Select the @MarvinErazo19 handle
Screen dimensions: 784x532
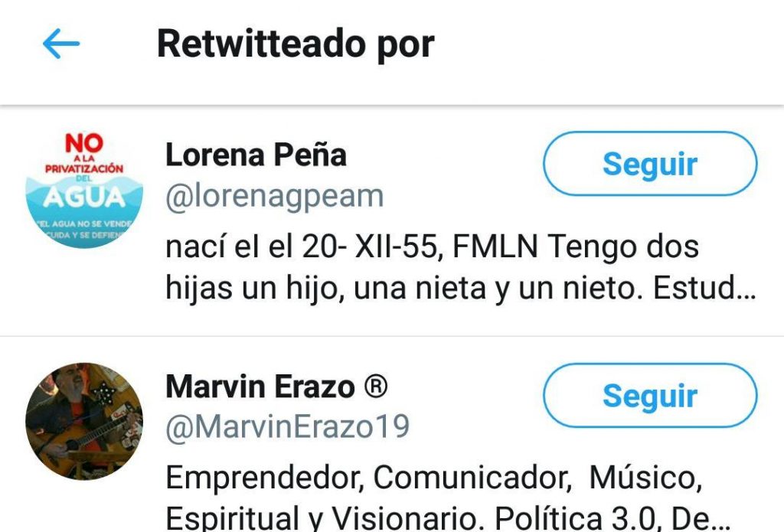[288, 426]
